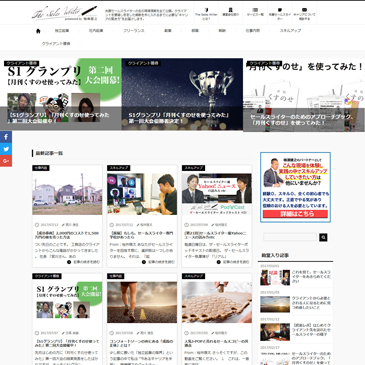Image resolution: width=365 pixels, height=365 pixels.
Task: Share the page on Facebook
Action: (6, 137)
